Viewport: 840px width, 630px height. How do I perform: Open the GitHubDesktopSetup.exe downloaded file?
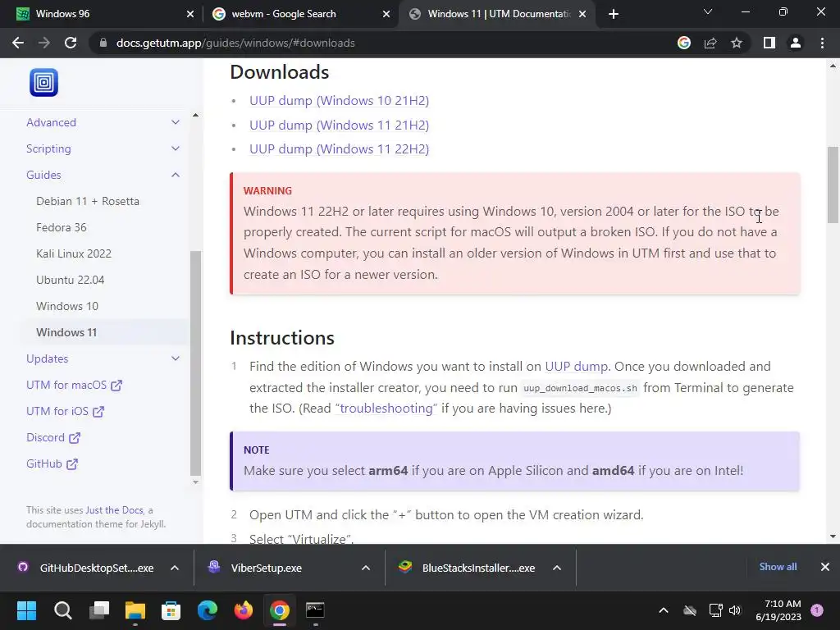point(97,568)
